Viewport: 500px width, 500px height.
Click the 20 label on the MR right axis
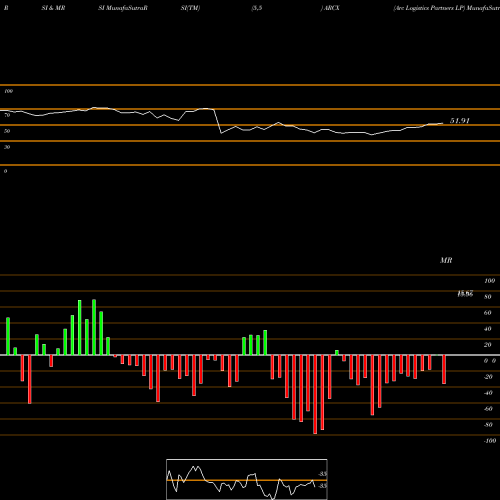488,345
